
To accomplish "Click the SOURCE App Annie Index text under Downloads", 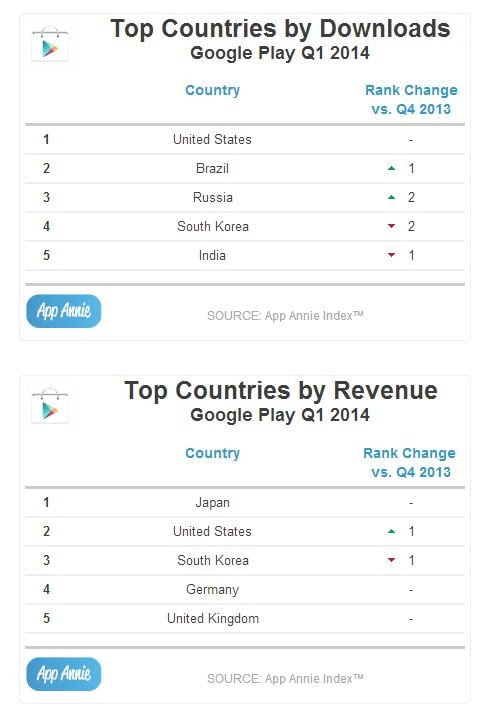I will 285,315.
